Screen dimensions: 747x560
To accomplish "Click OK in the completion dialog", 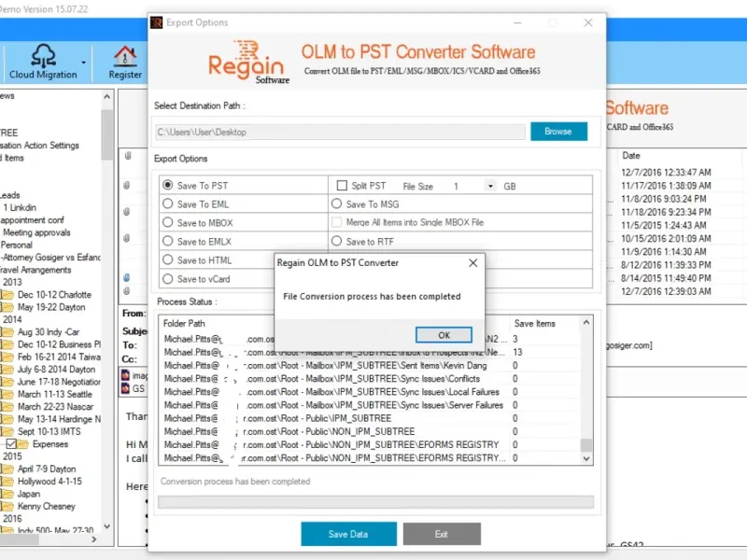I will pyautogui.click(x=444, y=335).
